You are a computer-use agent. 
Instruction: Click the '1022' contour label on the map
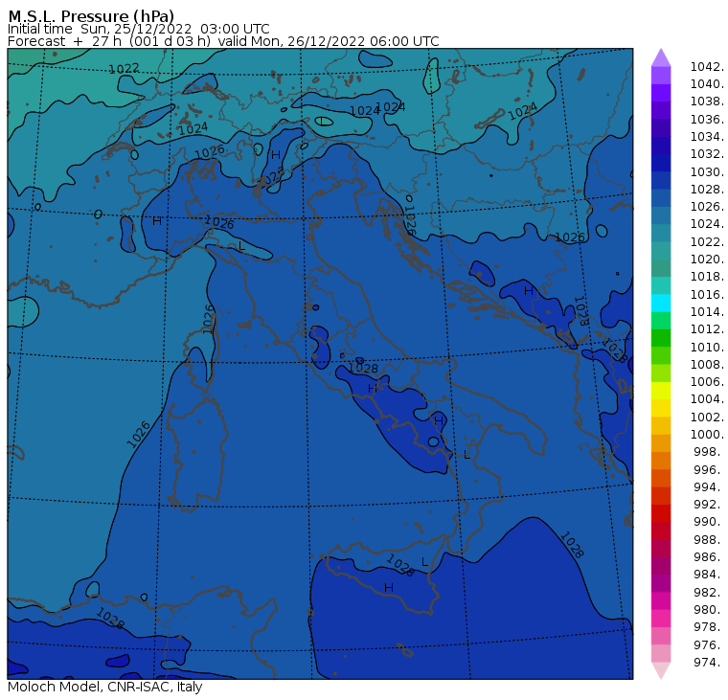click(124, 69)
